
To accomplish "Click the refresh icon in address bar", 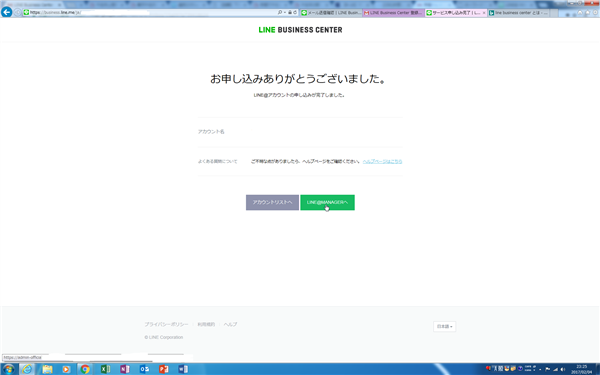I will [295, 13].
